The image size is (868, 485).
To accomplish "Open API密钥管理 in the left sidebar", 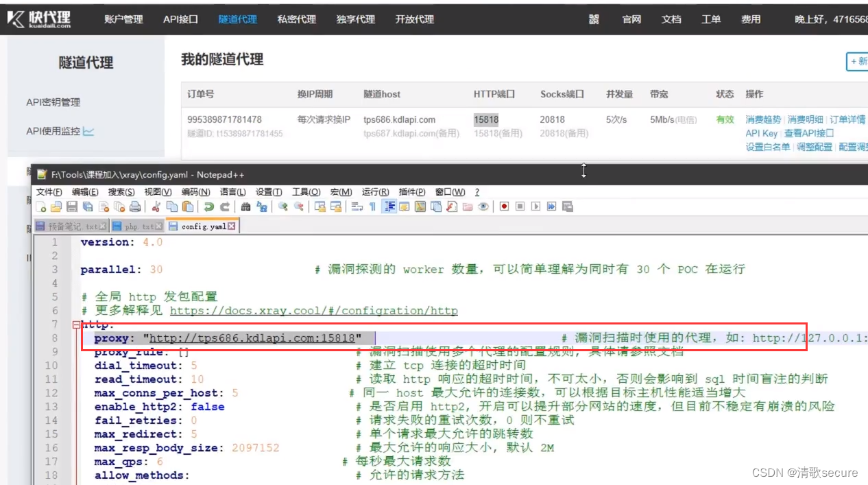I will pyautogui.click(x=53, y=102).
